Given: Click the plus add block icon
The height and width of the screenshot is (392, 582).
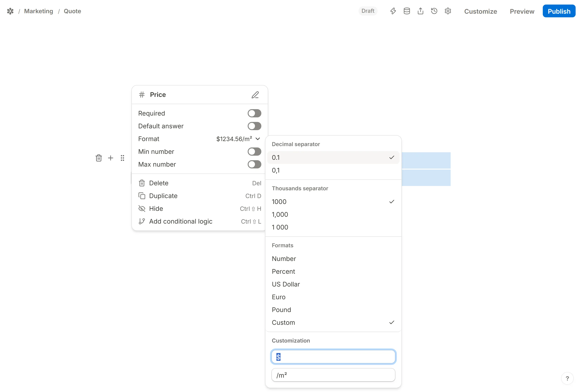Looking at the screenshot, I should point(110,158).
